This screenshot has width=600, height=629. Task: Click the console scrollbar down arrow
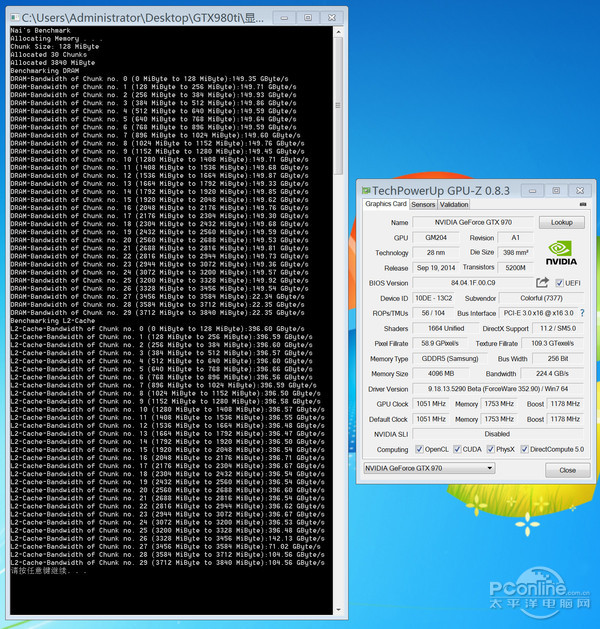pos(339,610)
